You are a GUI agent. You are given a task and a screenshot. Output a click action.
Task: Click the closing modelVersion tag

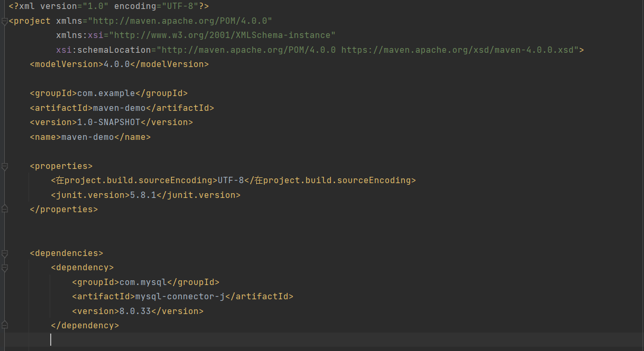[170, 64]
